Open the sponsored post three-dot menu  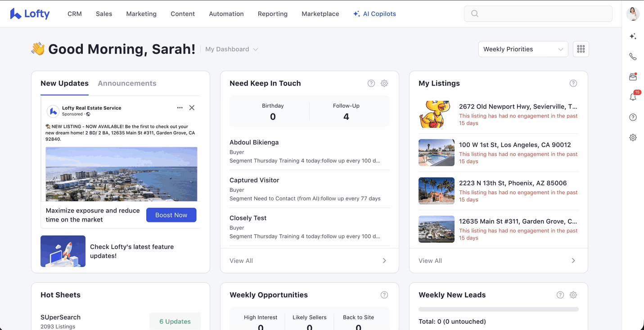tap(180, 108)
